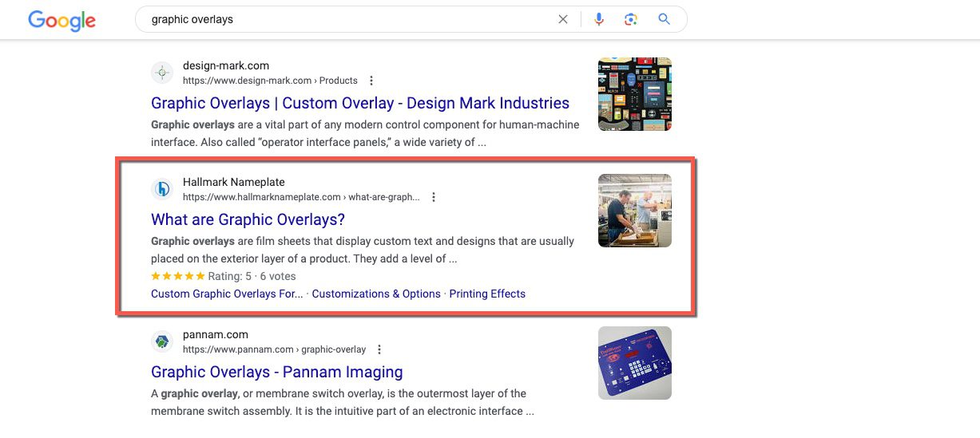Click the hallmarknameplate.com breadcrumb URL
The image size is (980, 438).
click(301, 197)
